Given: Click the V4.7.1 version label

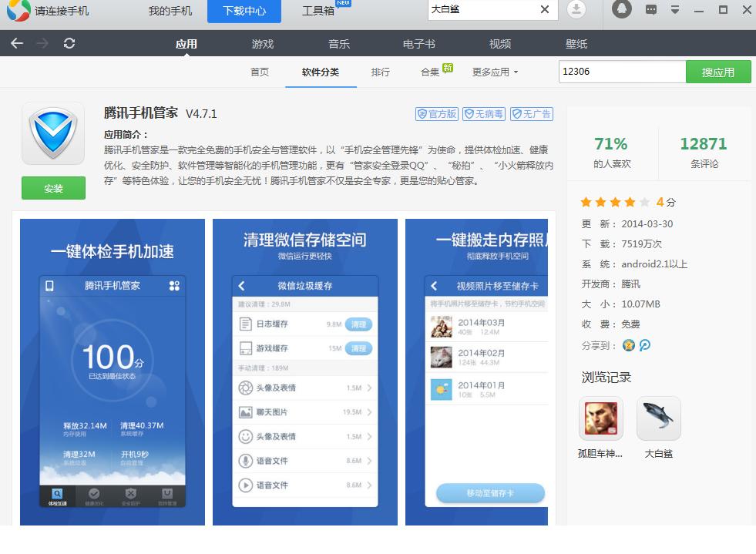Looking at the screenshot, I should [201, 114].
